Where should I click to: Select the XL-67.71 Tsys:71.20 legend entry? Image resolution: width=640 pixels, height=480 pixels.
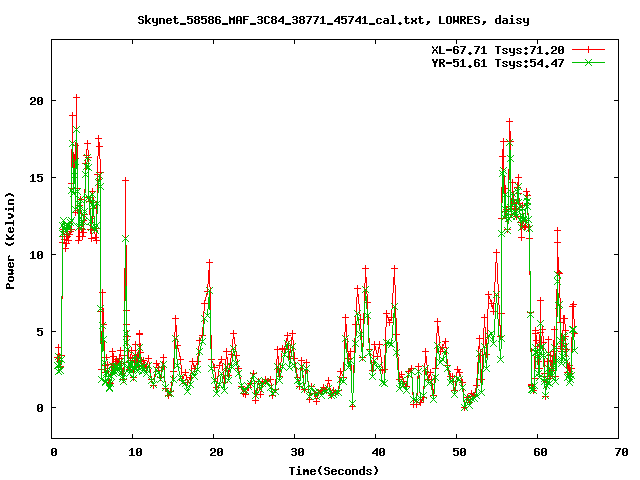pyautogui.click(x=498, y=50)
